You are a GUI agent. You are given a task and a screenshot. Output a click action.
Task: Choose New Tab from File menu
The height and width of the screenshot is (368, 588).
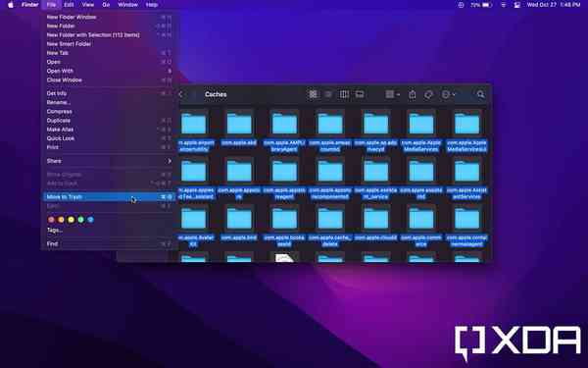click(109, 53)
